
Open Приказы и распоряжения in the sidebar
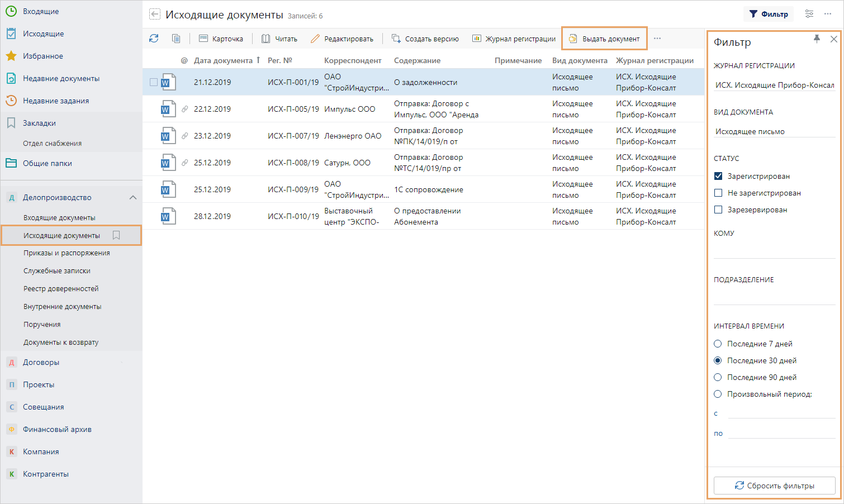tap(67, 253)
